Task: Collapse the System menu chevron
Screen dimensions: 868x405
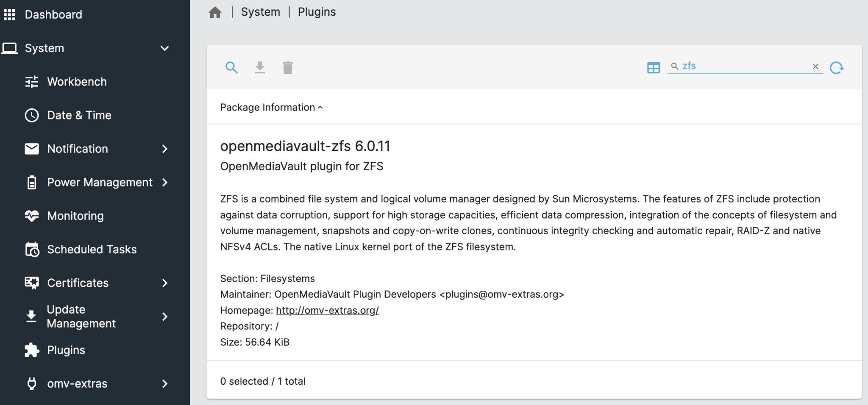Action: [x=165, y=48]
